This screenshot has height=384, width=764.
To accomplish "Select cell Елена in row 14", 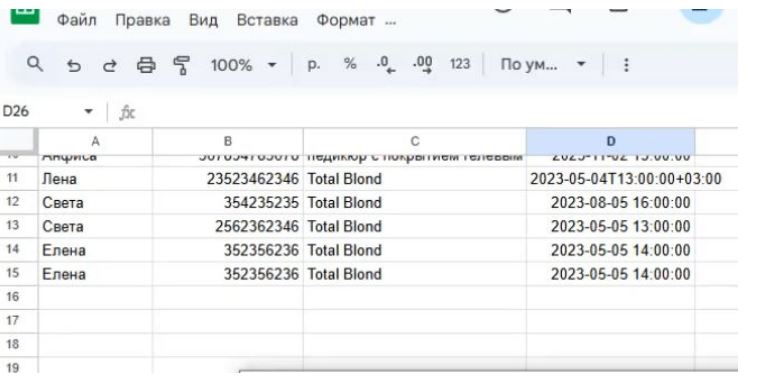I will click(95, 250).
